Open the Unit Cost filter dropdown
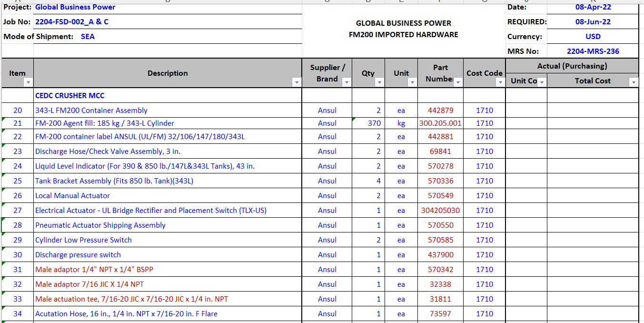The height and width of the screenshot is (323, 644). tap(541, 82)
